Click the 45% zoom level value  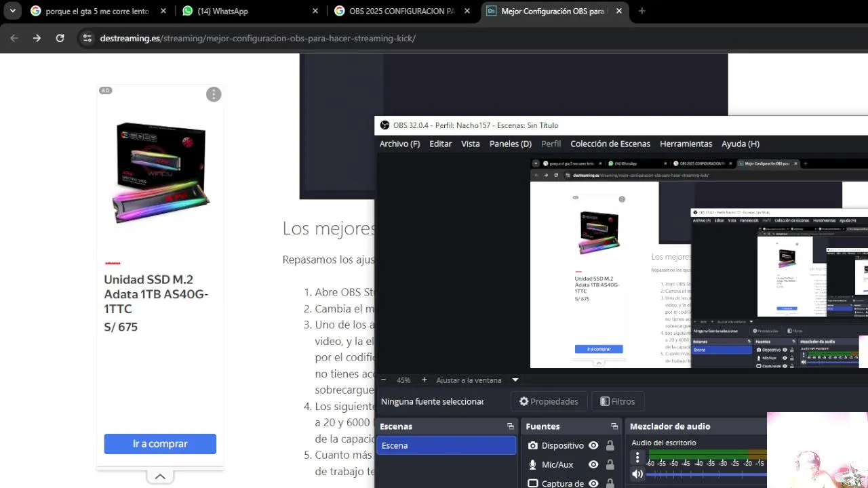tap(403, 380)
